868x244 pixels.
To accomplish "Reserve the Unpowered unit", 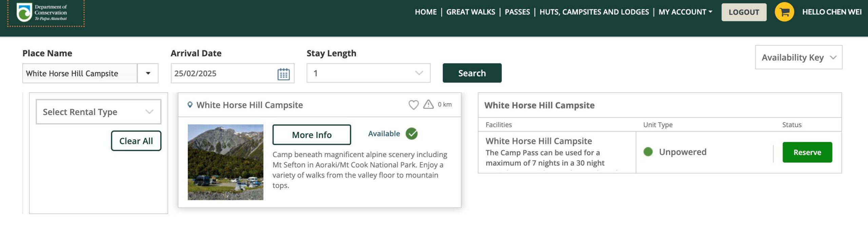I will [807, 152].
